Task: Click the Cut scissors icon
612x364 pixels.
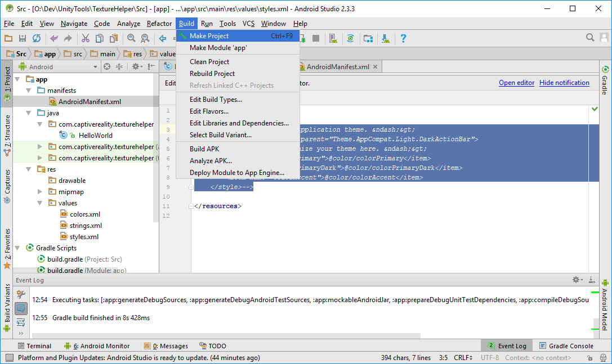Action: (x=86, y=38)
